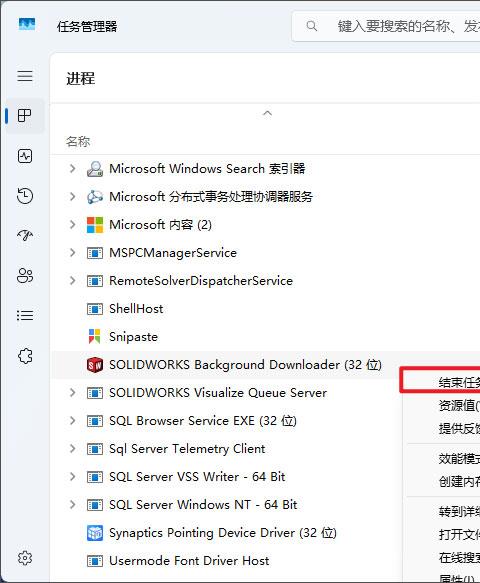Expand the RemoteSolverDispatcherService row
Image resolution: width=480 pixels, height=583 pixels.
click(x=73, y=280)
